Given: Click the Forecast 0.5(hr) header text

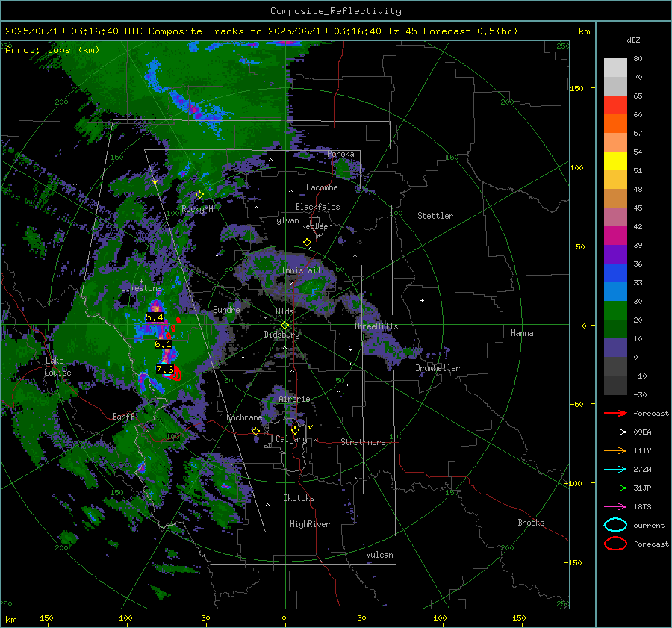Looking at the screenshot, I should click(470, 31).
